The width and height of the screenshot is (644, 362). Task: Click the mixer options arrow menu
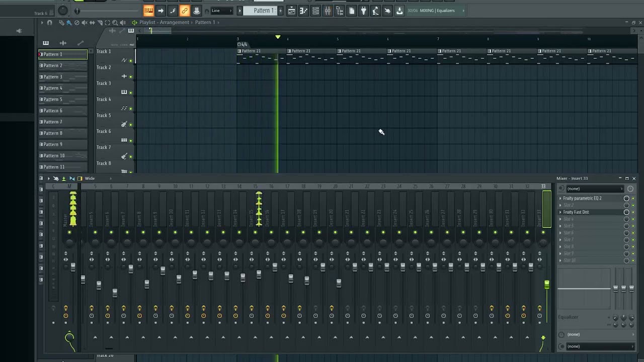click(48, 178)
